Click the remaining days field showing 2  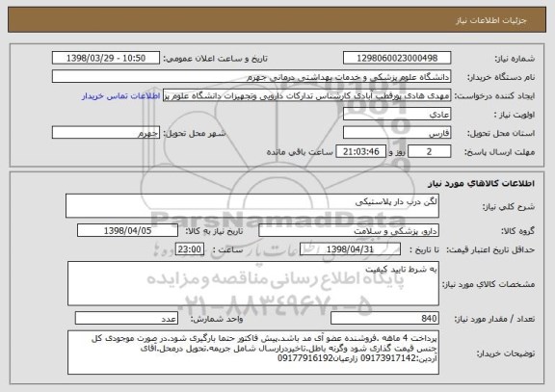click(x=429, y=151)
